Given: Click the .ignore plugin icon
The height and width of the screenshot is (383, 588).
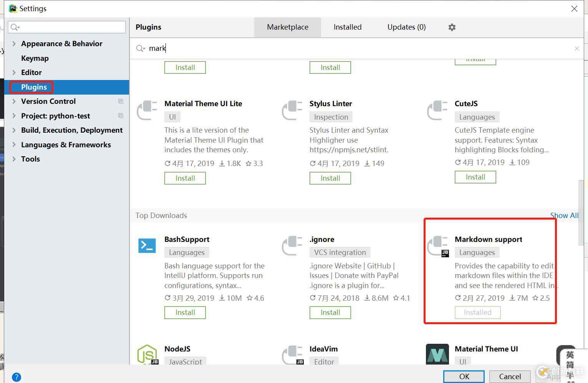Looking at the screenshot, I should 292,246.
